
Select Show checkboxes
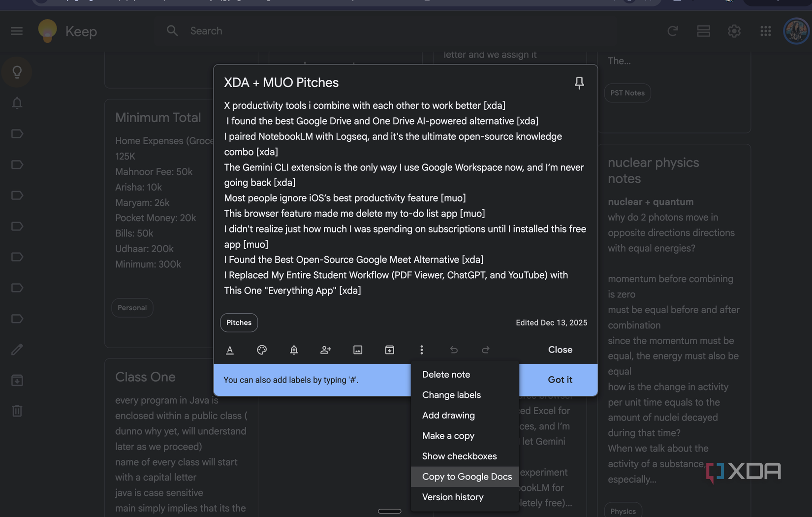coord(465,456)
